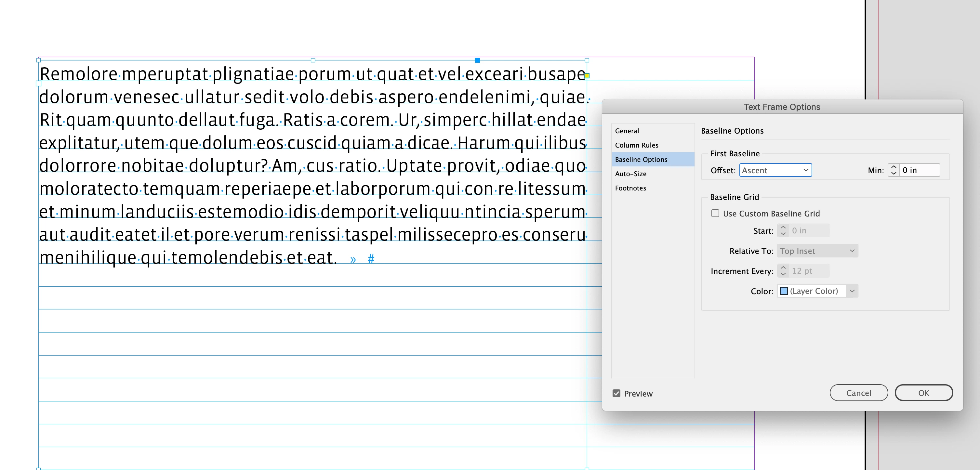Click into the Min value input field

tap(920, 170)
